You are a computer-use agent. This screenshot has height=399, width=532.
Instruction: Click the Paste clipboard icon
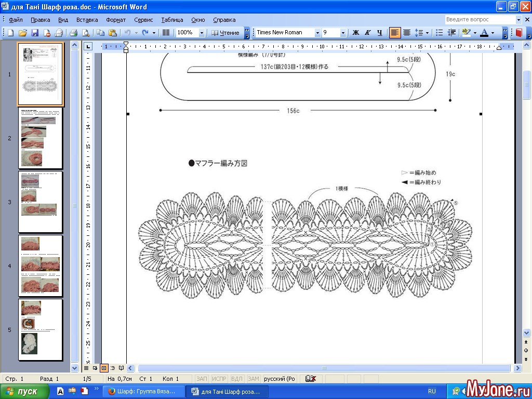112,33
